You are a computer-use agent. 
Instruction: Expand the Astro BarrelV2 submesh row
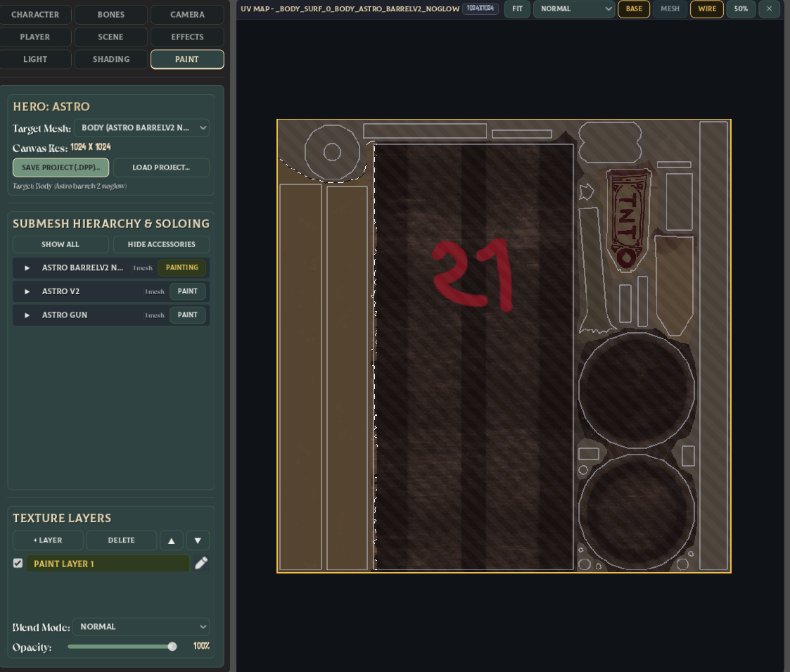click(x=27, y=267)
